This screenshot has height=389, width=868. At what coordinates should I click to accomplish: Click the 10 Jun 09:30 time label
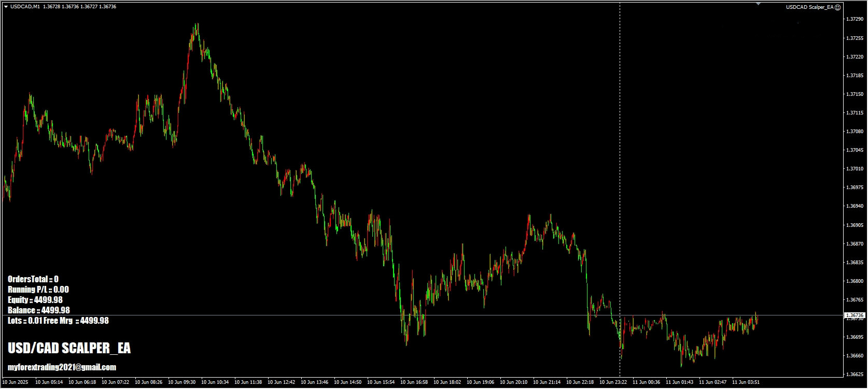point(181,382)
